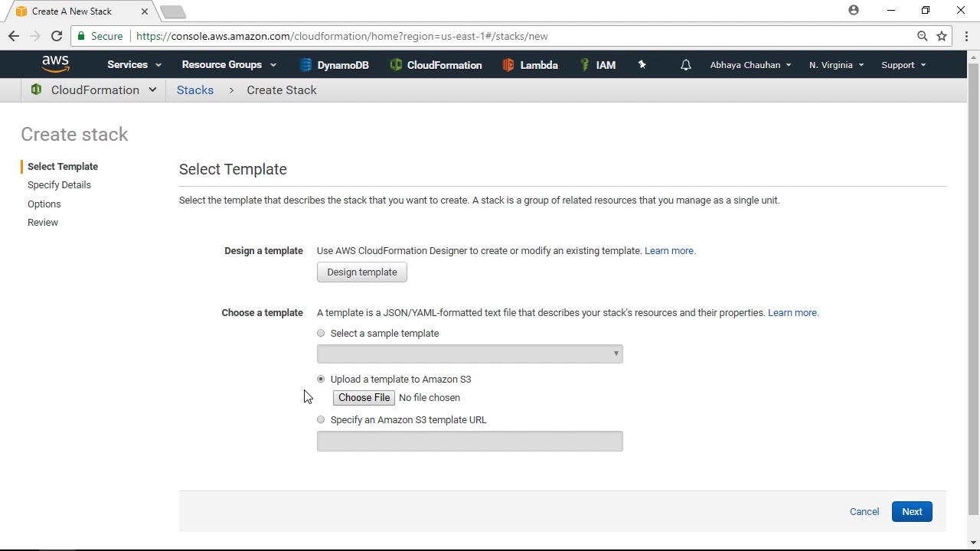The image size is (980, 551).
Task: Click the Design template button
Action: coord(361,272)
